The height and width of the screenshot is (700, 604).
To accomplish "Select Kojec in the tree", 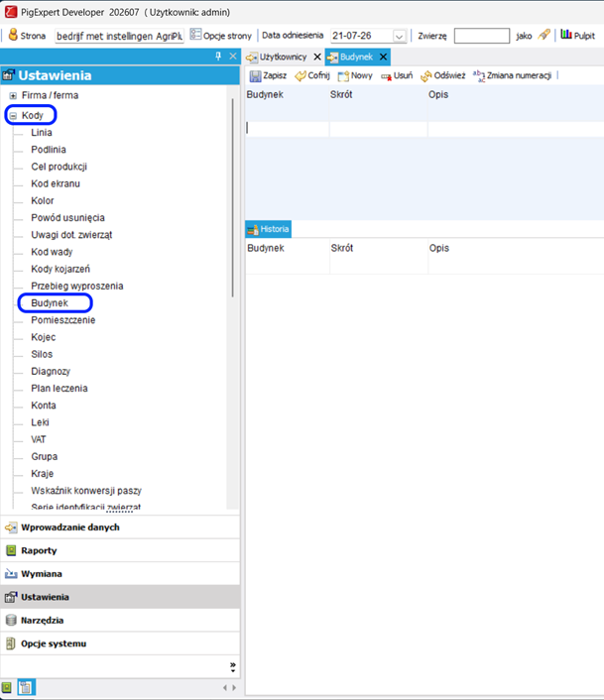I will 44,337.
